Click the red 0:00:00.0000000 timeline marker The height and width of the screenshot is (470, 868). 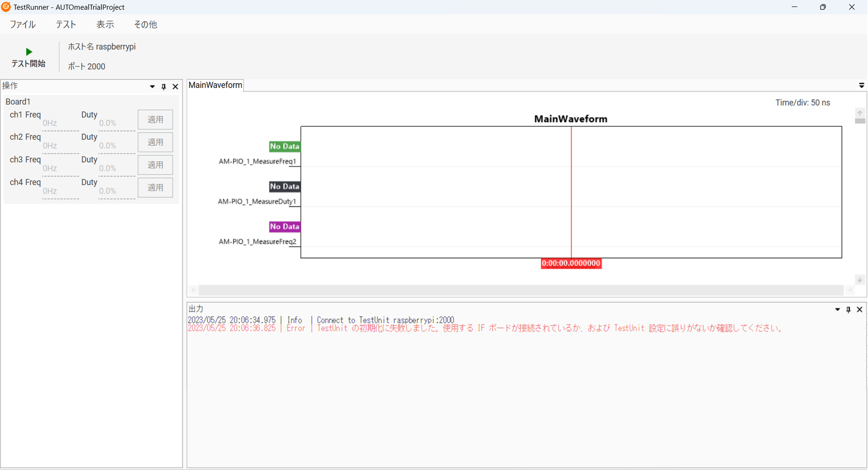coord(571,263)
